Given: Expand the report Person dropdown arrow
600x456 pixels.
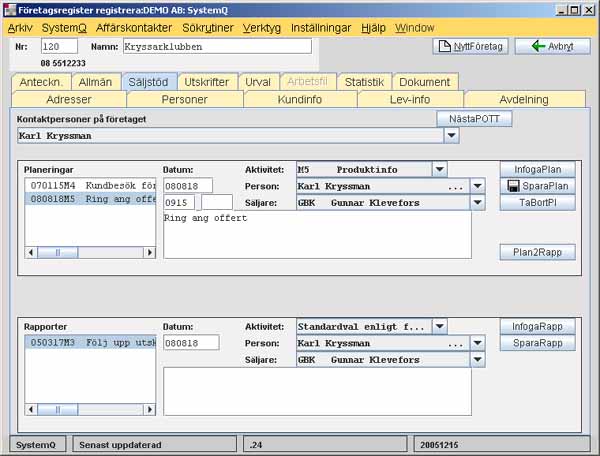Looking at the screenshot, I should tap(477, 343).
